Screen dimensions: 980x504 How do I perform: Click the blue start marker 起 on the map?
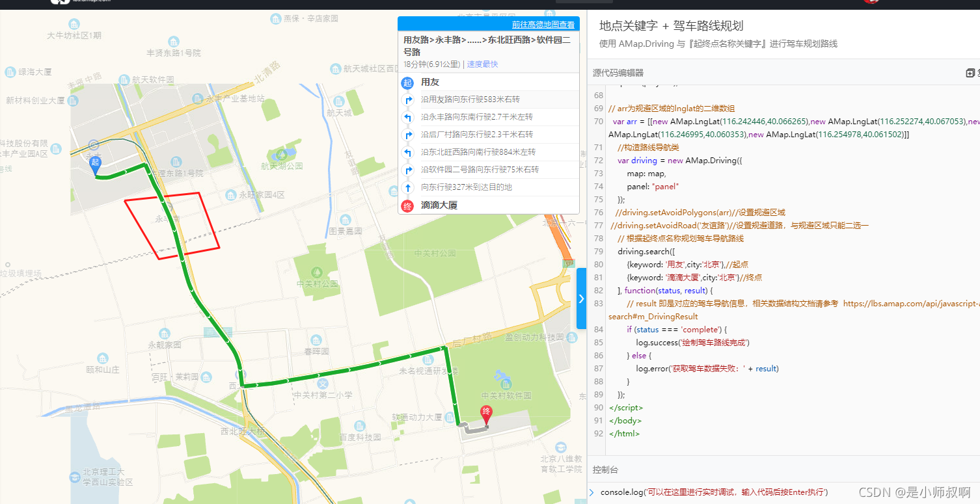pyautogui.click(x=95, y=165)
